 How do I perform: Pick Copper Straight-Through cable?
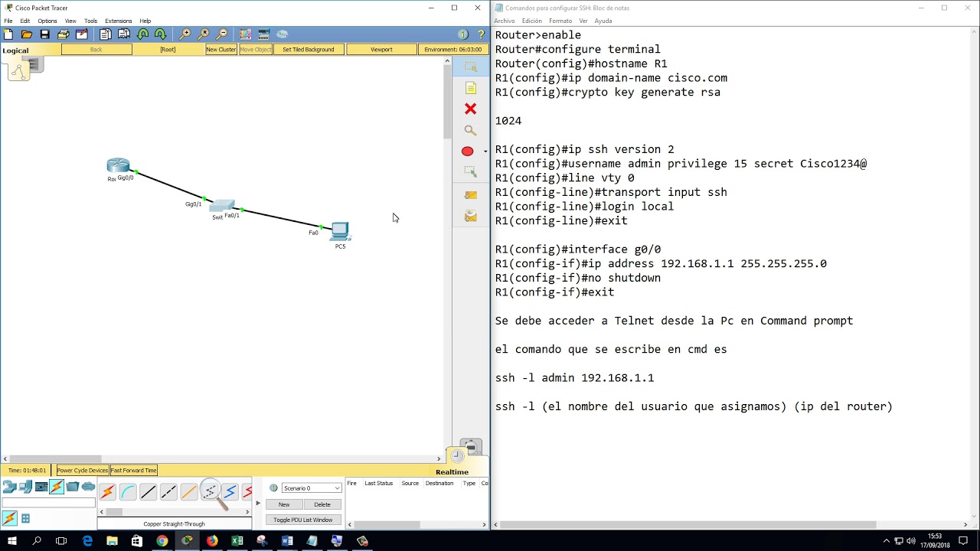pos(149,491)
